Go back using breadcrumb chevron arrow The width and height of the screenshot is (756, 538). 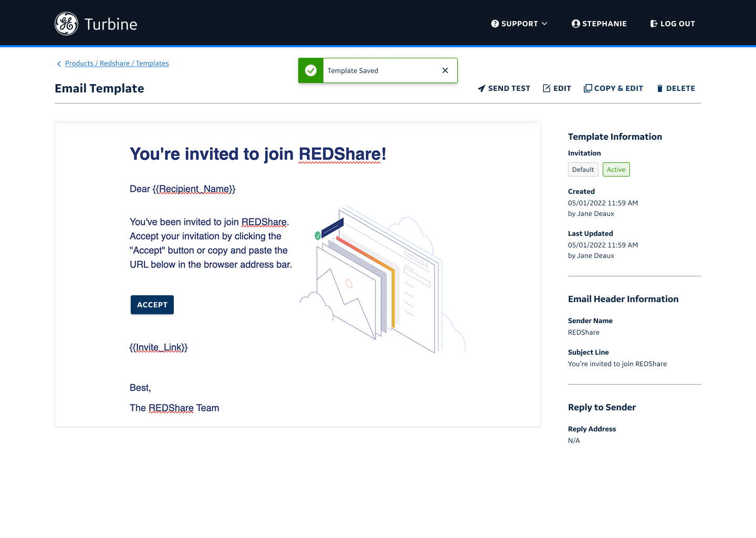(59, 64)
